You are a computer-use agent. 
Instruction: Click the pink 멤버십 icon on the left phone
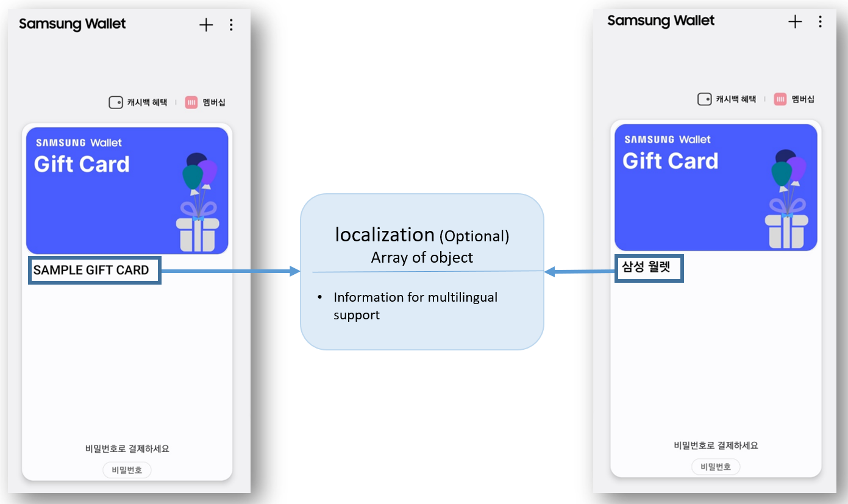tap(191, 102)
